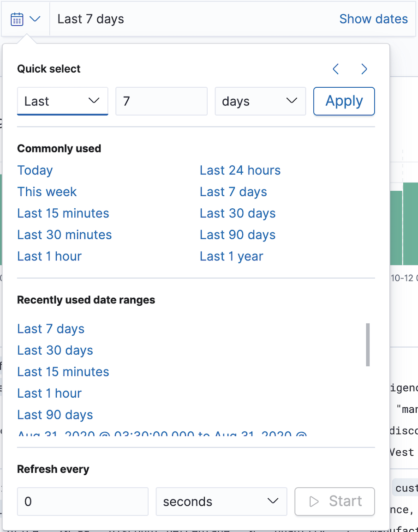Select Today from Commonly used
The image size is (418, 532).
(35, 170)
